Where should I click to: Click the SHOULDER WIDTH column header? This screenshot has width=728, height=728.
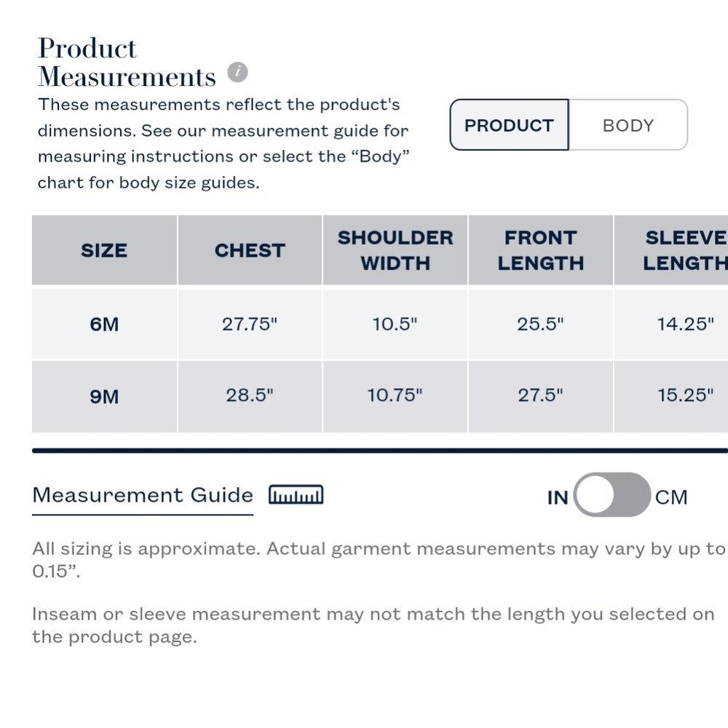(395, 250)
